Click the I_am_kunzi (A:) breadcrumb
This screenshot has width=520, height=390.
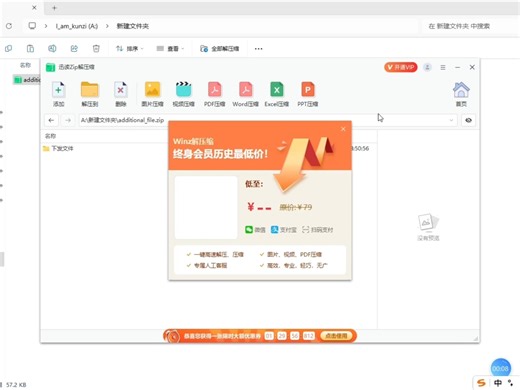point(77,26)
